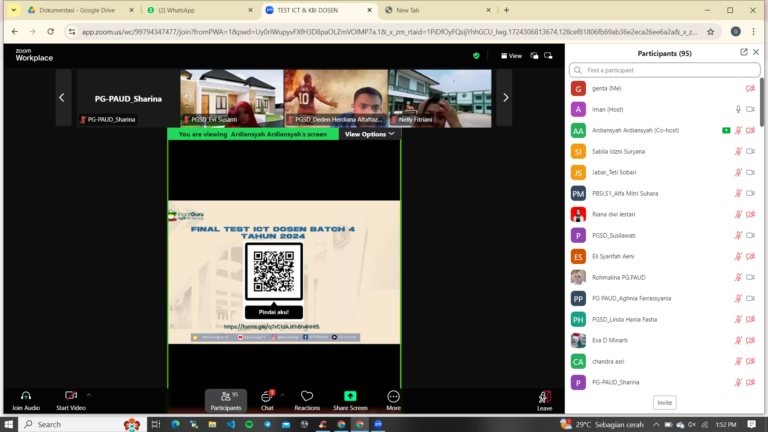Click the site information icon in address bar
Viewport: 768px width, 432px height.
72,32
